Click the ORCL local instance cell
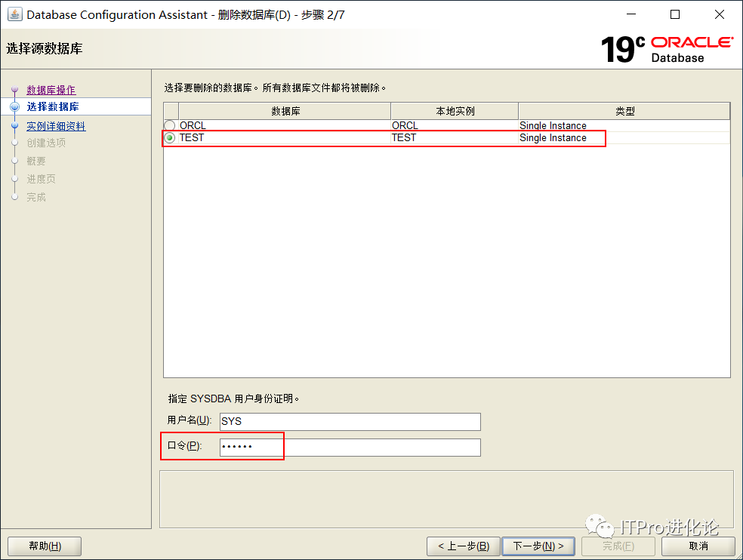This screenshot has height=560, width=743. click(455, 125)
